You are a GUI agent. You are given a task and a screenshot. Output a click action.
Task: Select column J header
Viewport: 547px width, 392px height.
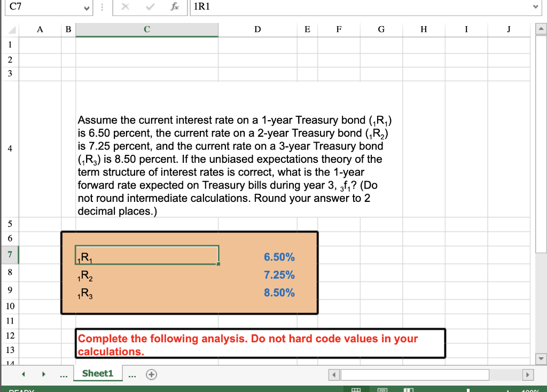pos(509,30)
